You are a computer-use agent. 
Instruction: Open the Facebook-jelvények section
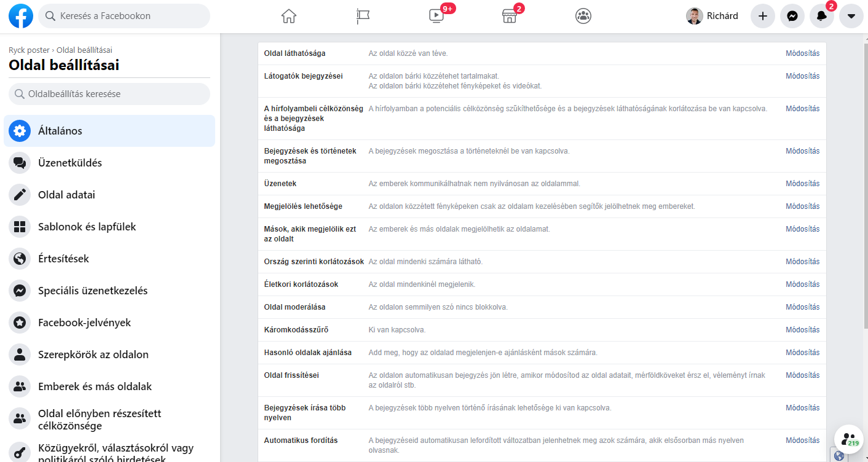(x=109, y=323)
